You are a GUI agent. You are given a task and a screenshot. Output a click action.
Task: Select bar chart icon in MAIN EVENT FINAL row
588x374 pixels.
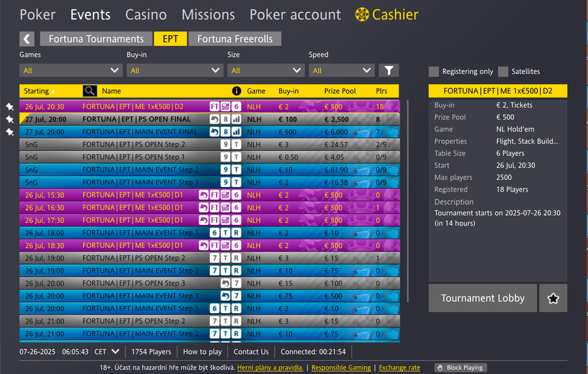(237, 132)
